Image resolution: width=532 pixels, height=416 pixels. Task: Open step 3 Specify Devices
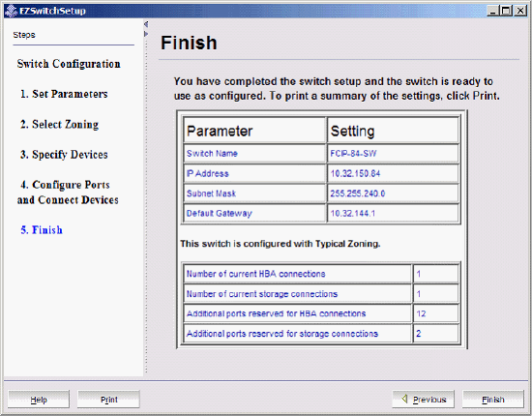(64, 155)
